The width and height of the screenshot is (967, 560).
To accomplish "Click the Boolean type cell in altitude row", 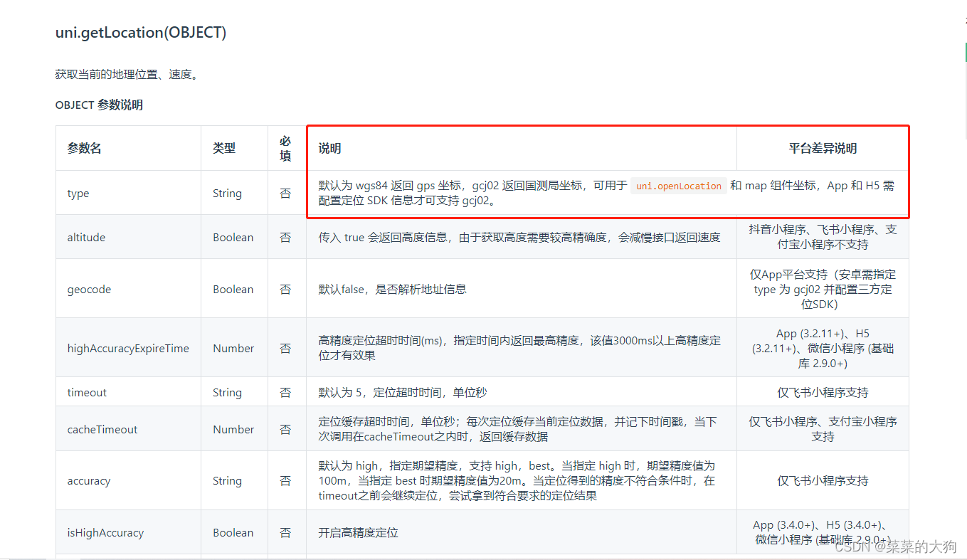I will click(233, 237).
